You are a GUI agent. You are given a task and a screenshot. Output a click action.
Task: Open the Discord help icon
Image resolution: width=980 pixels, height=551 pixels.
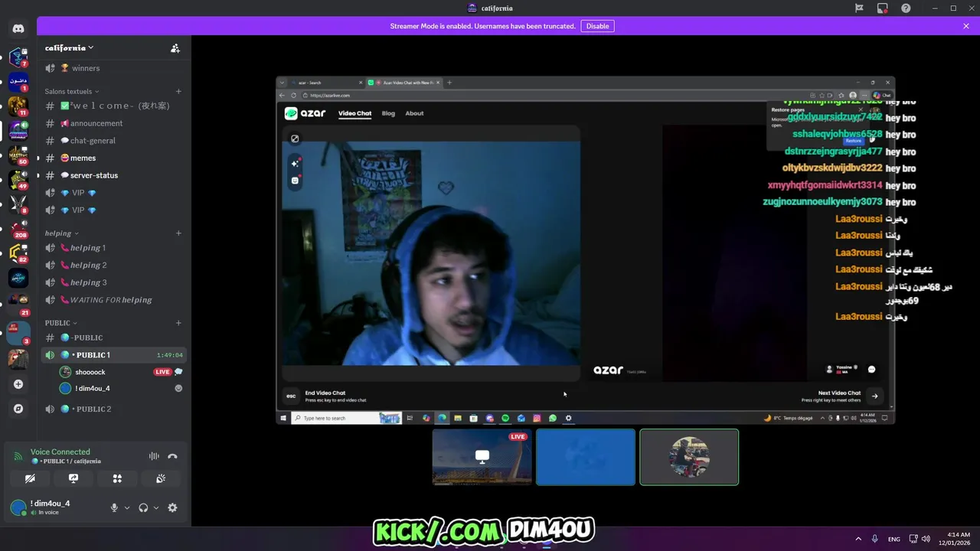(906, 8)
